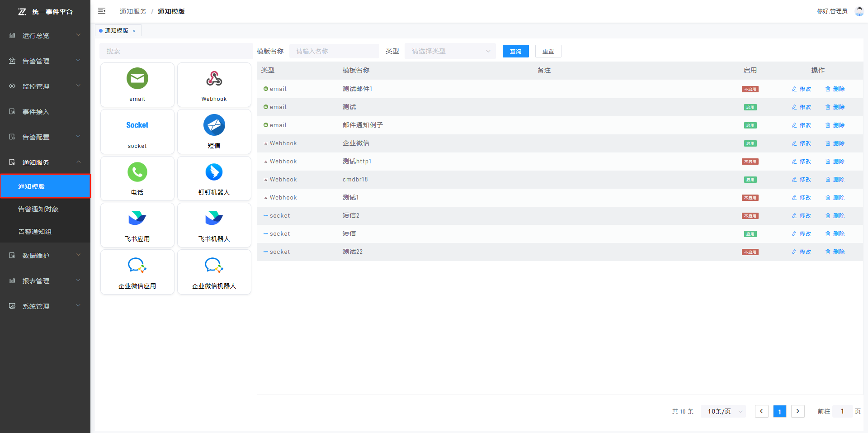868x433 pixels.
Task: Select the 飞书应用 notification card
Action: point(137,225)
